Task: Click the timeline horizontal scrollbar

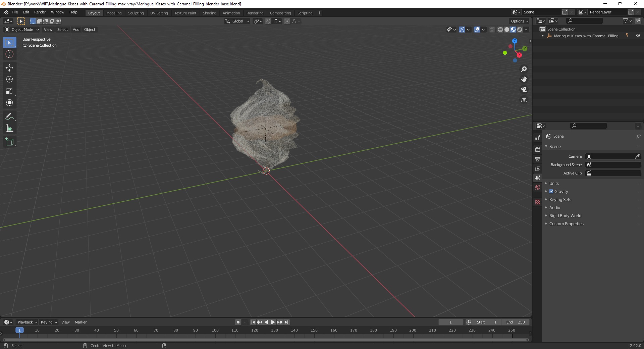Action: coord(266,340)
